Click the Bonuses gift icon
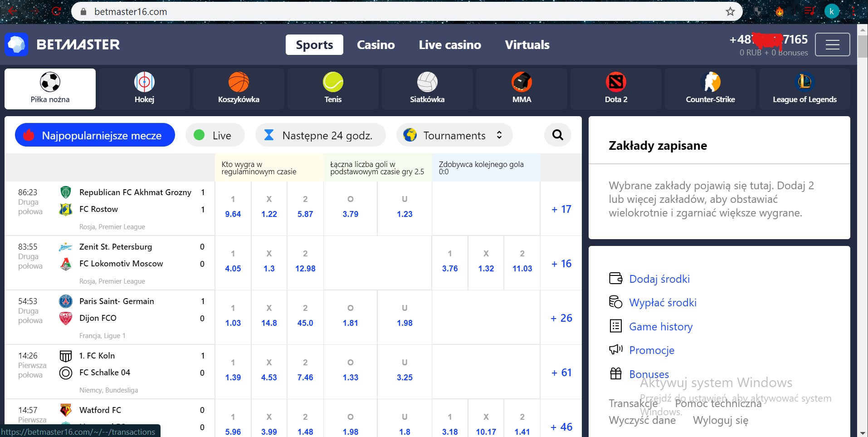This screenshot has height=437, width=868. click(616, 373)
